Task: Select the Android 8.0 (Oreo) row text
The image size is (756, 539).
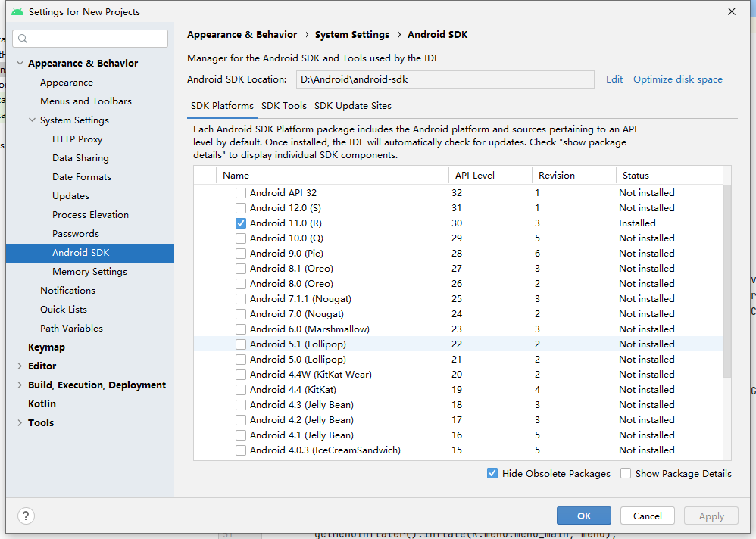Action: (x=291, y=284)
